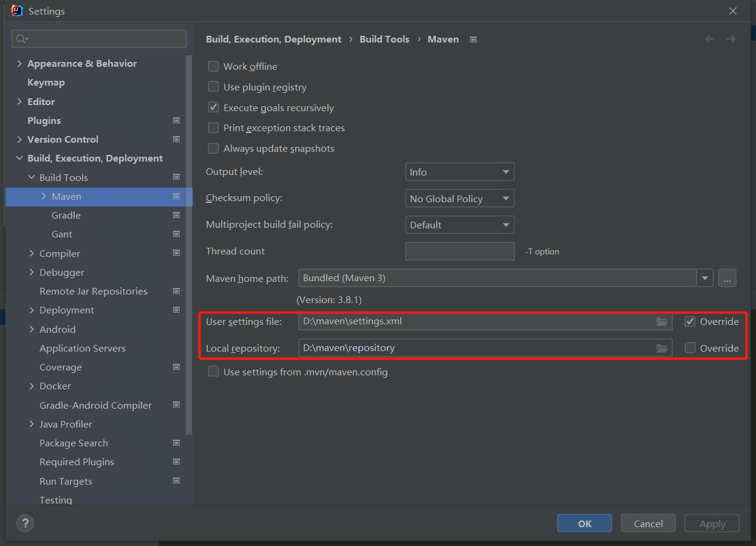Viewport: 756px width, 546px height.
Task: Click the help question mark icon
Action: point(25,523)
